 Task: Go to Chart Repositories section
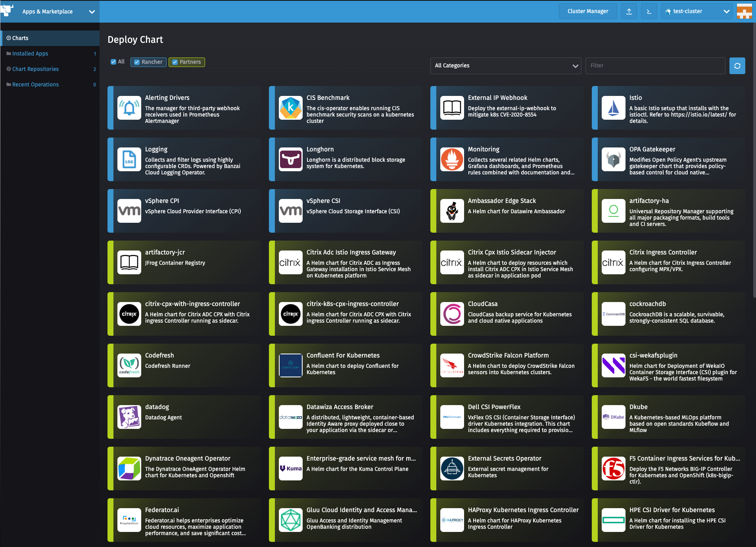(35, 69)
